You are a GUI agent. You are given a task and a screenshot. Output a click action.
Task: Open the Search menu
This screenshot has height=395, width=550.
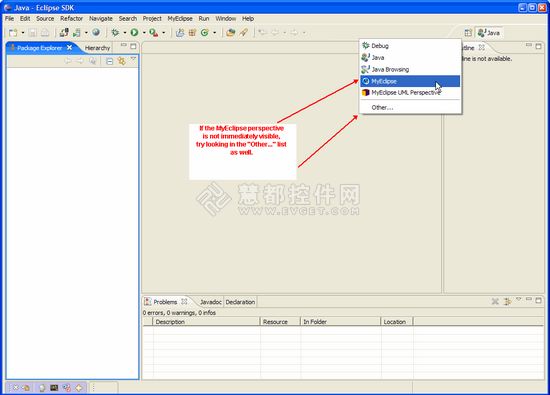click(x=128, y=19)
